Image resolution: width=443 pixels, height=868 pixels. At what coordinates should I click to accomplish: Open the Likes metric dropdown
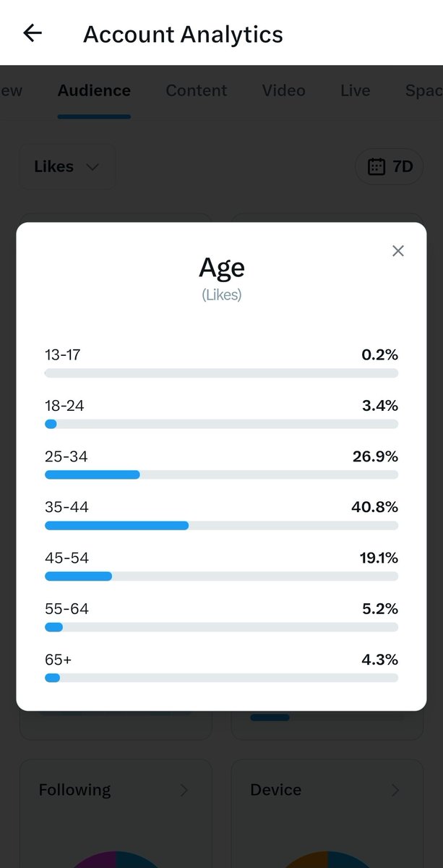coord(66,166)
